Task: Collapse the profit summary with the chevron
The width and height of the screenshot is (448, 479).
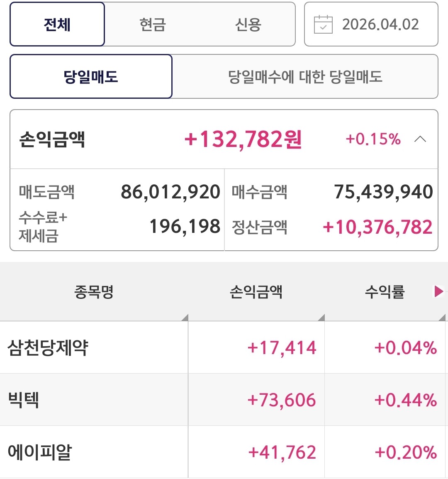Action: (420, 139)
